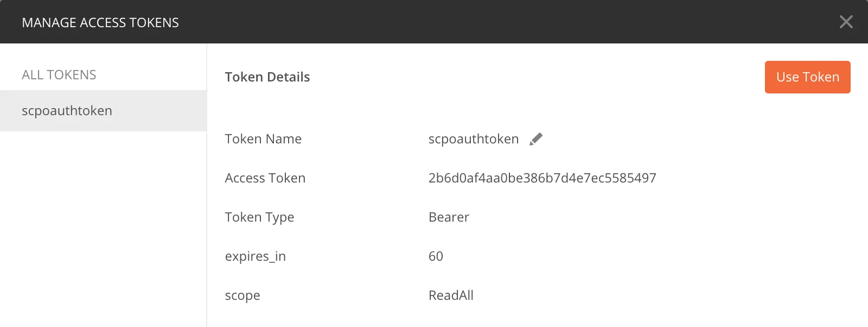Viewport: 868px width, 327px height.
Task: Click the Token Details heading
Action: [267, 77]
